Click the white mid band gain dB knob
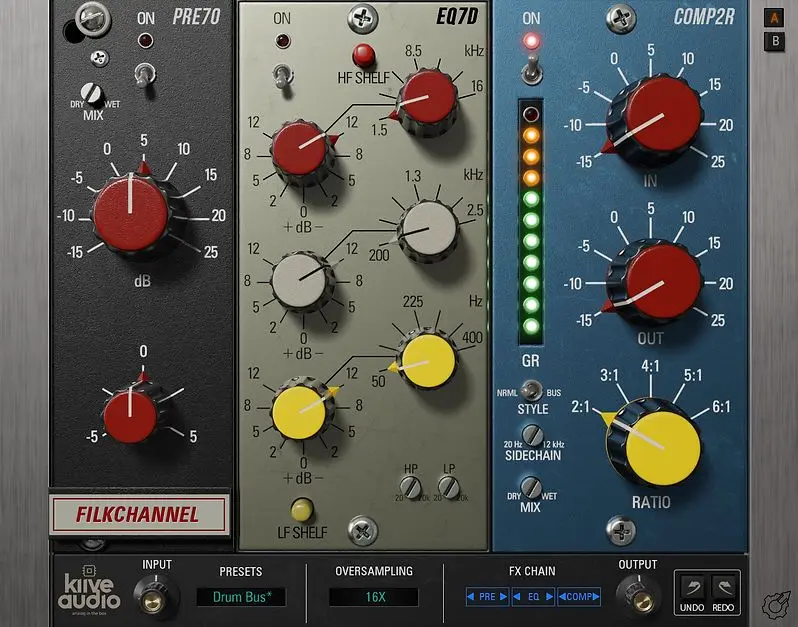The image size is (798, 627). tap(302, 279)
